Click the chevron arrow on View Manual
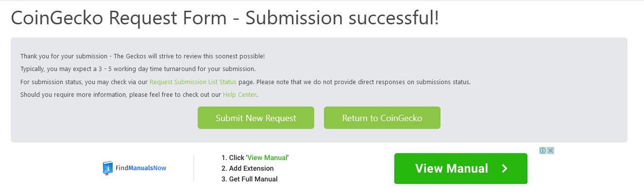 click(x=505, y=169)
